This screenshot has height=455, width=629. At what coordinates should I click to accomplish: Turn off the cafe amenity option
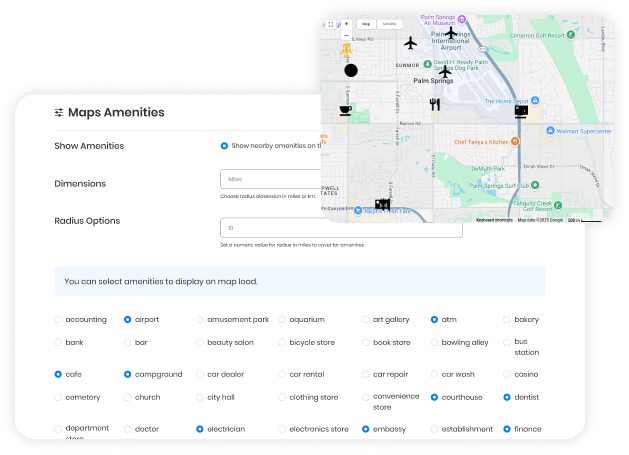[58, 374]
